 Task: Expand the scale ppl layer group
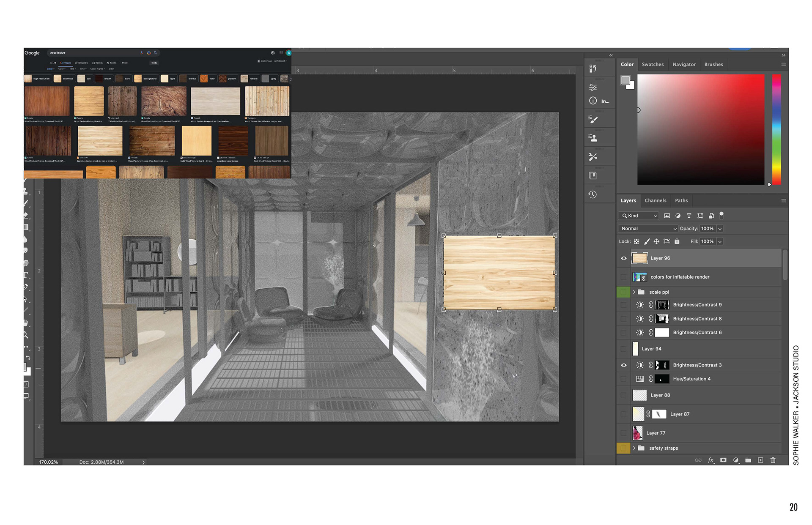(634, 292)
